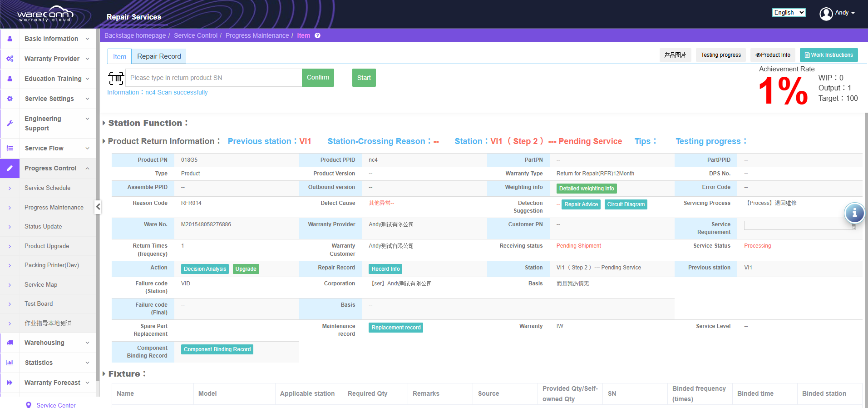Viewport: 868px width, 408px height.
Task: Click the barcode scanner icon
Action: [x=116, y=78]
